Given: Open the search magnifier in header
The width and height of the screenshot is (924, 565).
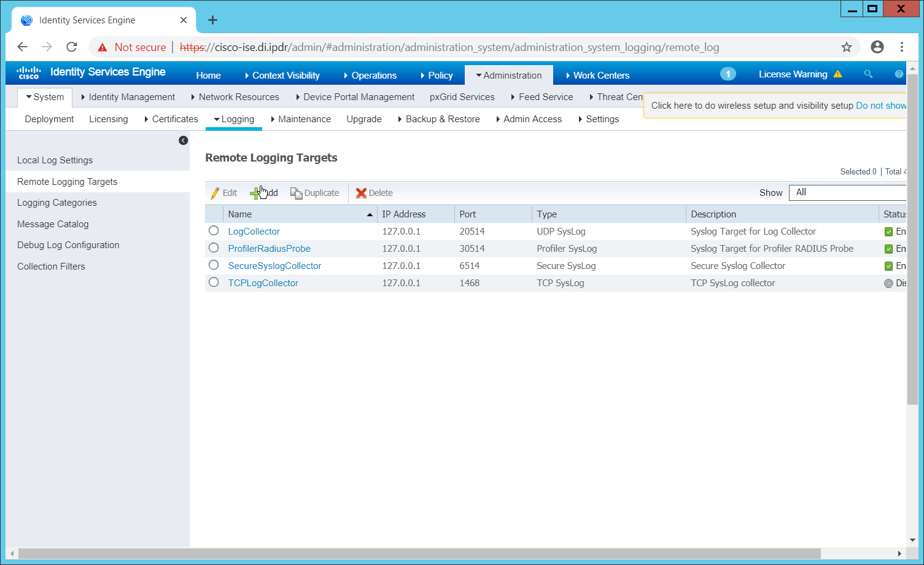Looking at the screenshot, I should pyautogui.click(x=868, y=74).
